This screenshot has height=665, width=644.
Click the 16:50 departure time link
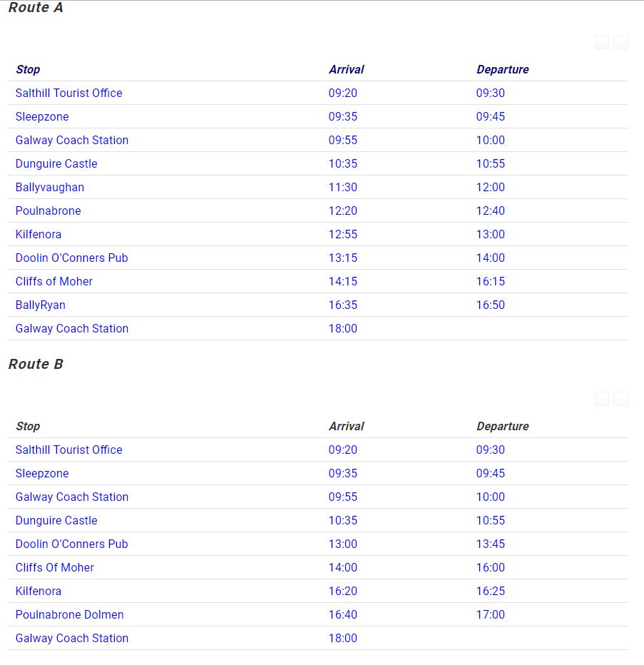pyautogui.click(x=491, y=305)
